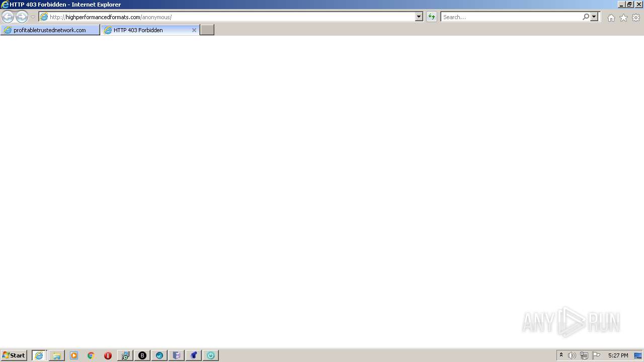Launch Google Chrome from taskbar
The image size is (644, 362).
(x=91, y=355)
